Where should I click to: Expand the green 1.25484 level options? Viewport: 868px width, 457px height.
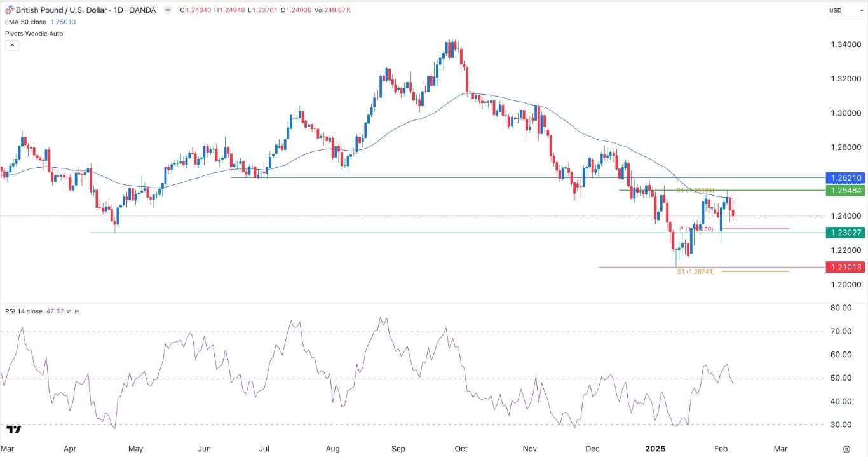click(x=845, y=191)
